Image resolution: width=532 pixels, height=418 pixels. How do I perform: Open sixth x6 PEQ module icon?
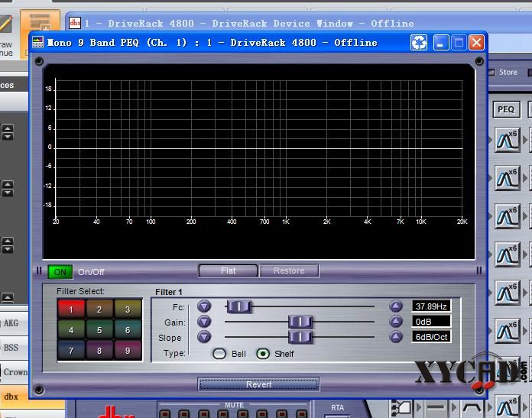[508, 331]
